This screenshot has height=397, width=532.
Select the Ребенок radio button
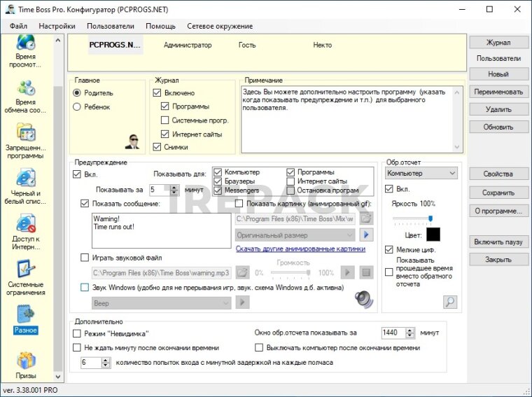coord(77,106)
